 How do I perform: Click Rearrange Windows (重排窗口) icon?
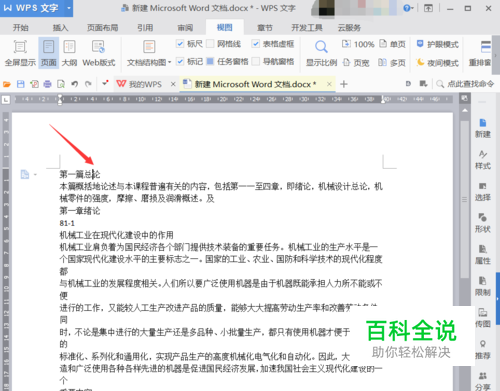point(480,53)
